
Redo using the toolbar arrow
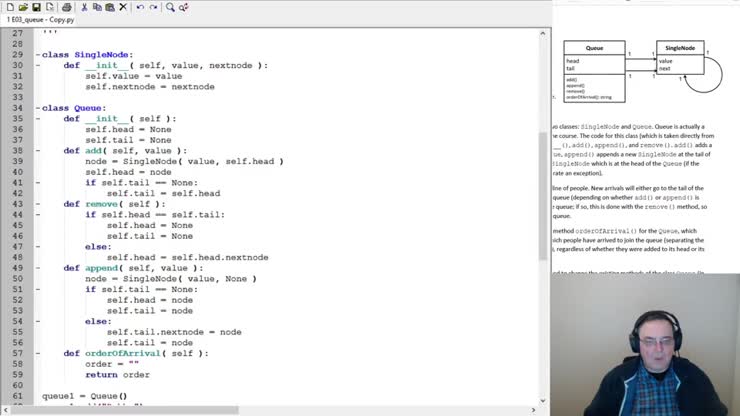click(153, 7)
